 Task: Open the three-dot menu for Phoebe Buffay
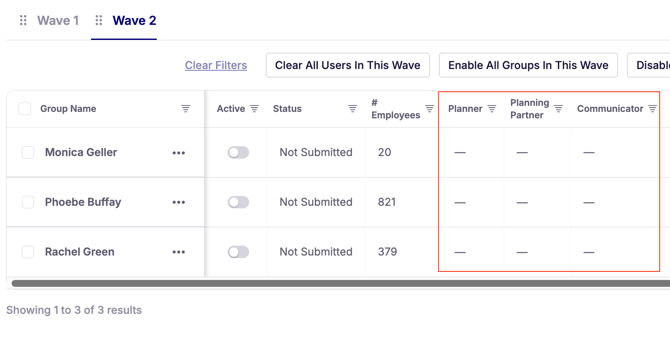tap(179, 203)
